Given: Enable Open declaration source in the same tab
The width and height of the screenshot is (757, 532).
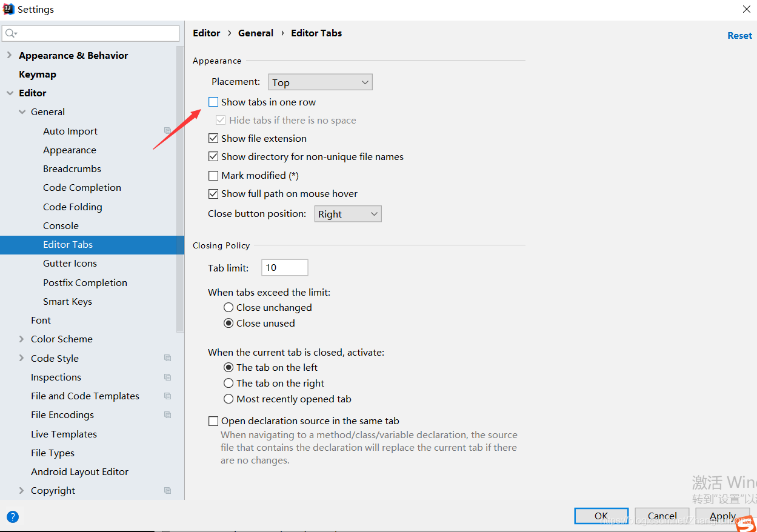Looking at the screenshot, I should tap(213, 421).
